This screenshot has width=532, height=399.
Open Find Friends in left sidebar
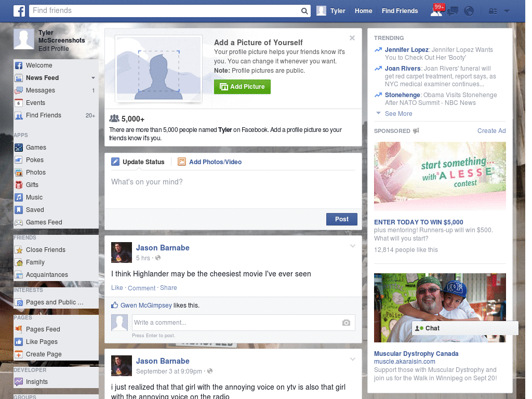[44, 115]
